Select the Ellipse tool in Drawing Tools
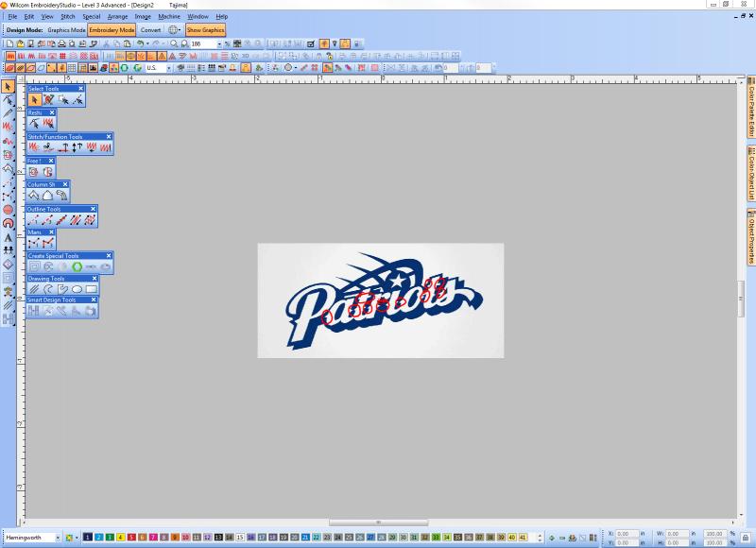The width and height of the screenshot is (756, 548). tap(77, 289)
